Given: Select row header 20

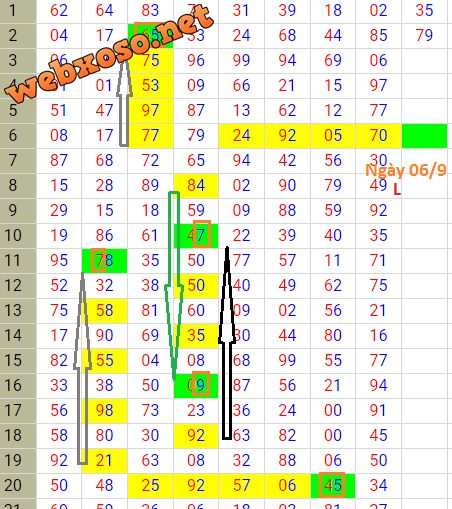Looking at the screenshot, I should tap(18, 486).
